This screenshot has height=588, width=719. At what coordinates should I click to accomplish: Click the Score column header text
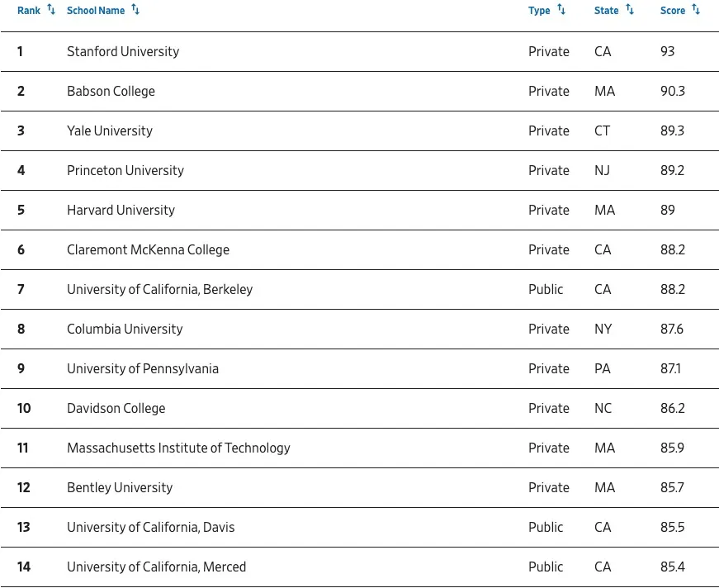(x=673, y=11)
